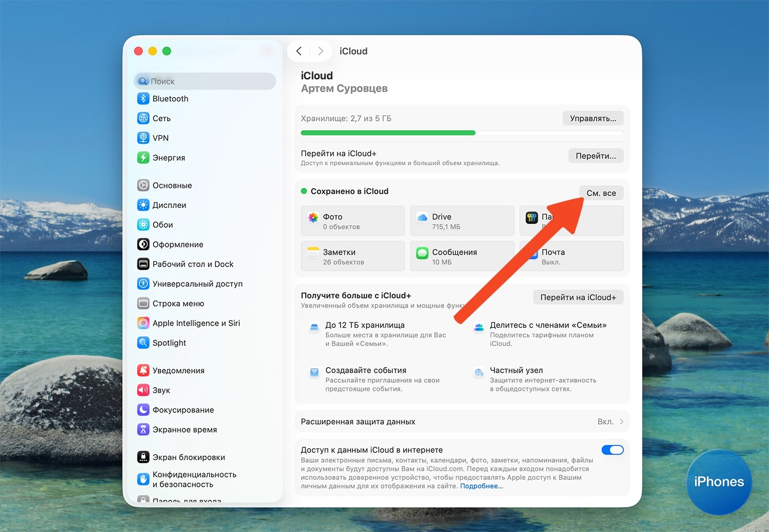Open the Экранное время hourglass icon
769x532 pixels.
[143, 429]
